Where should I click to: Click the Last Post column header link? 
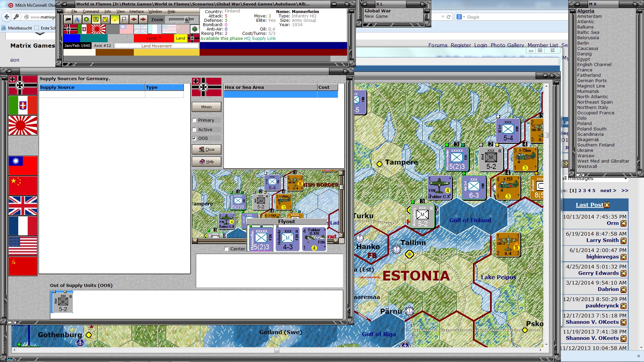[x=589, y=205]
